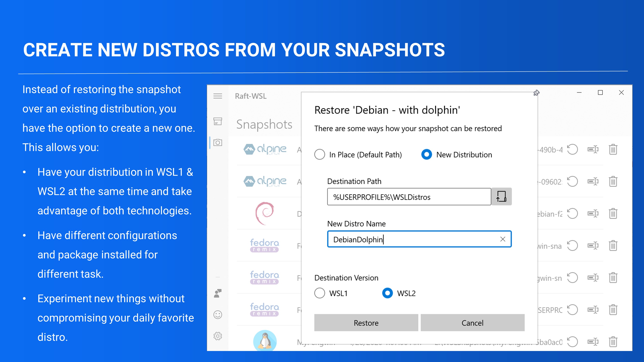Open the Snapshots camera page in sidebar
The width and height of the screenshot is (644, 362).
(218, 143)
